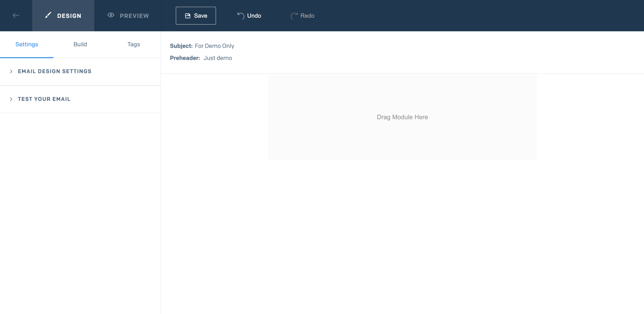Select the Settings tab
Viewport: 644px width, 314px height.
27,44
